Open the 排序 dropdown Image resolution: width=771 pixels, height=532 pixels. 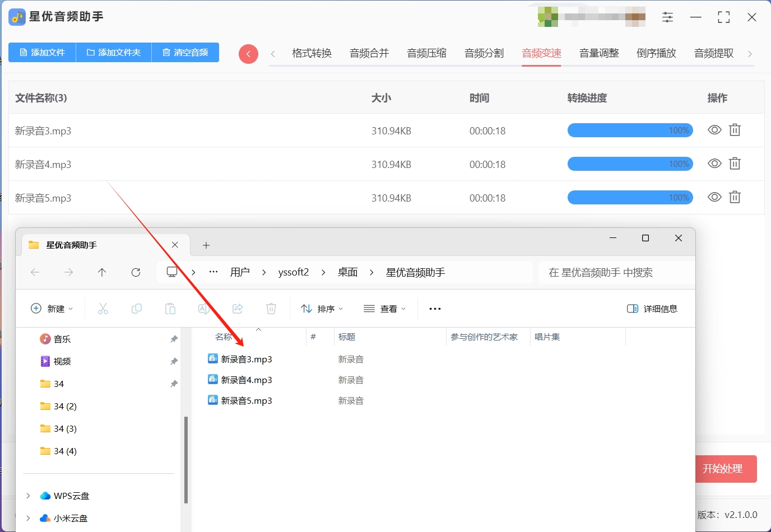click(322, 309)
